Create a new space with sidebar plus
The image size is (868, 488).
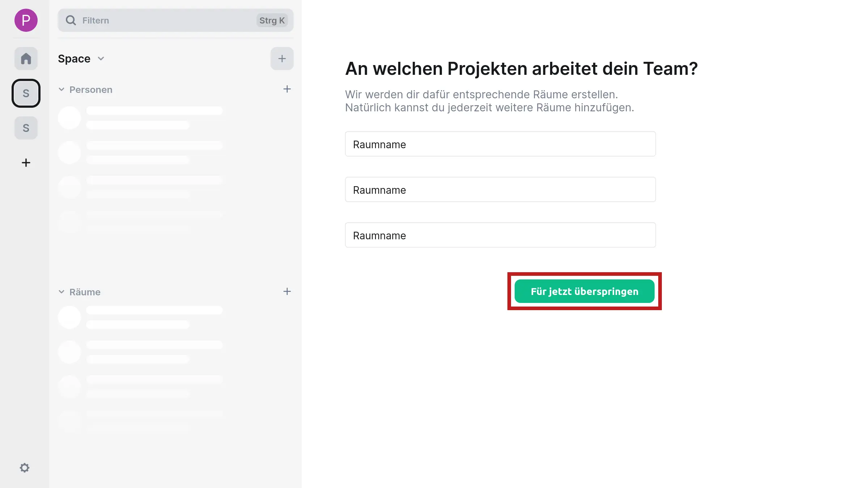[26, 163]
